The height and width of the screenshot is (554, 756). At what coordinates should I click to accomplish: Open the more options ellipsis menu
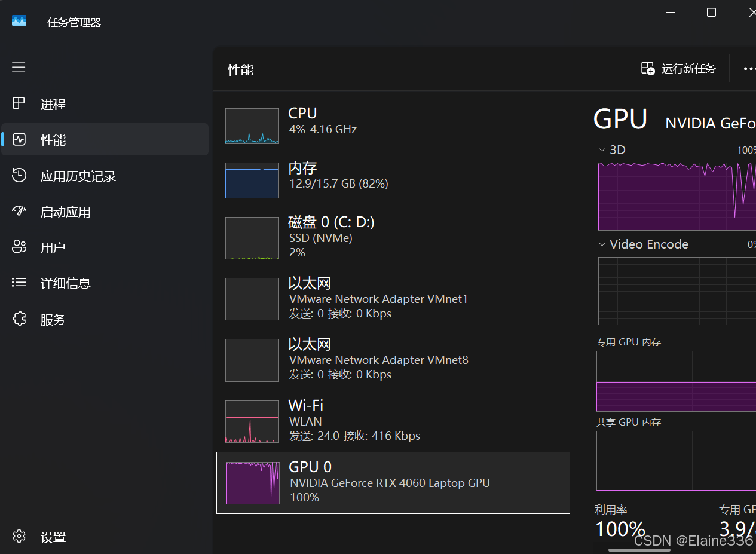coord(749,69)
